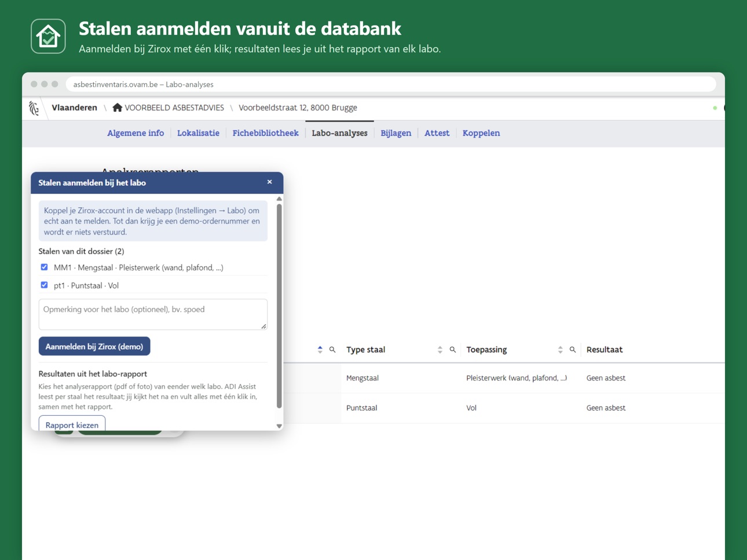Click Geen asbest in the Puntstaal row

click(606, 408)
